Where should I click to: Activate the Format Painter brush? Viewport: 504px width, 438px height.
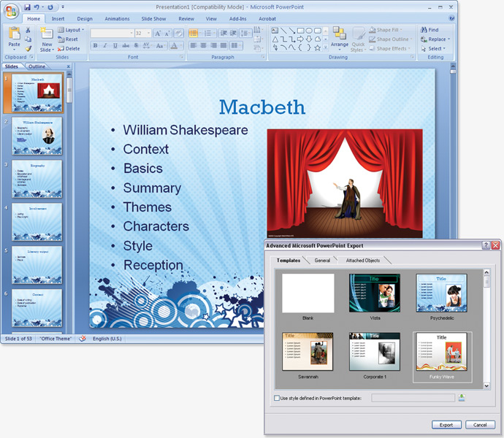(x=28, y=48)
